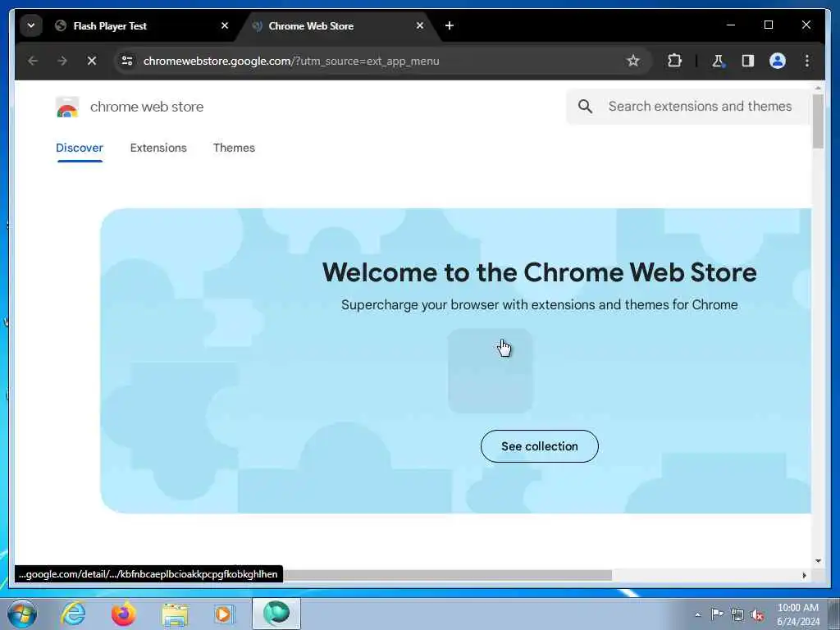Open the tab search dropdown arrow
840x630 pixels.
(31, 25)
